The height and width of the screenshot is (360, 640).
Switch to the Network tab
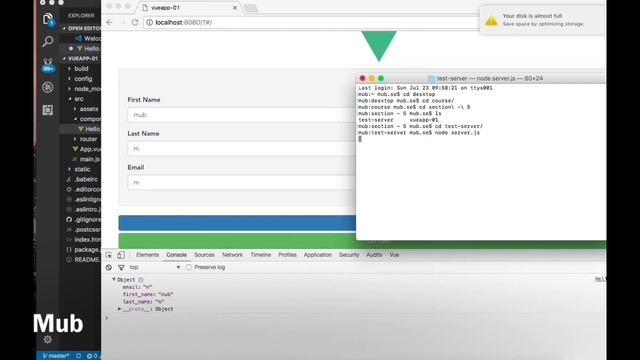[x=232, y=255]
